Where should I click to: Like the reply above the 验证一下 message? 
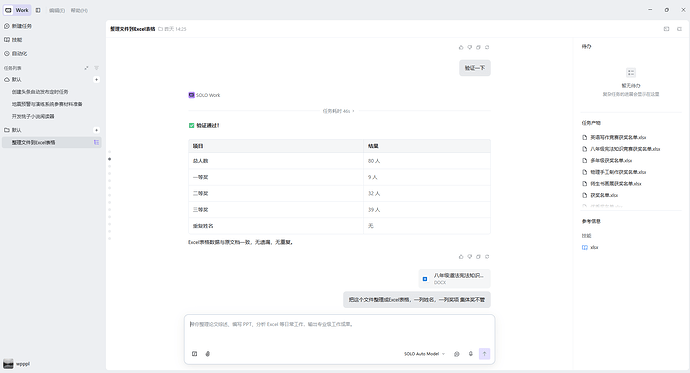click(x=461, y=47)
